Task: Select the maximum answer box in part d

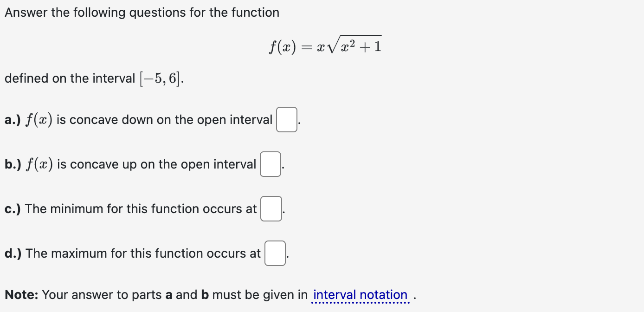Action: (x=275, y=253)
